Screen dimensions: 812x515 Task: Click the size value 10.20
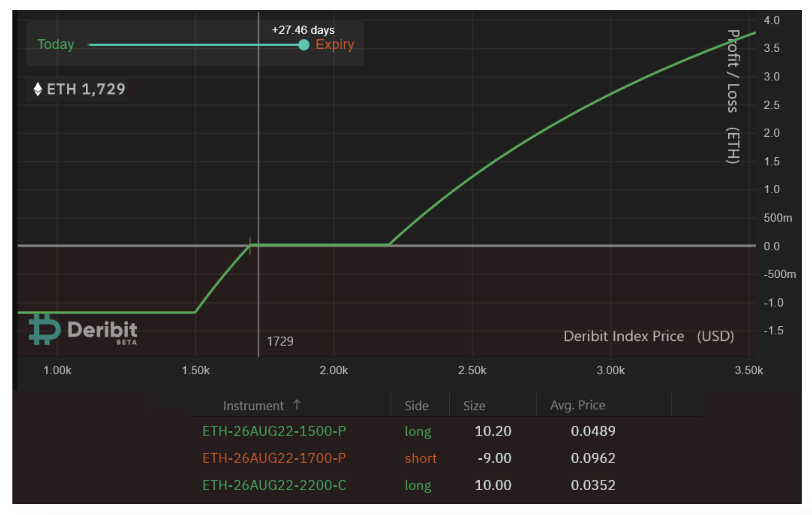coord(493,431)
